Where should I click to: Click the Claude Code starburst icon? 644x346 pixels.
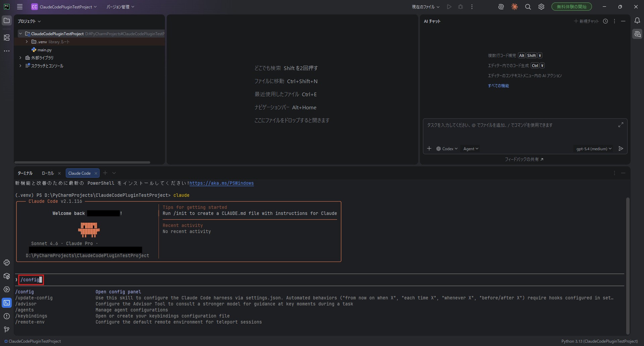[514, 7]
